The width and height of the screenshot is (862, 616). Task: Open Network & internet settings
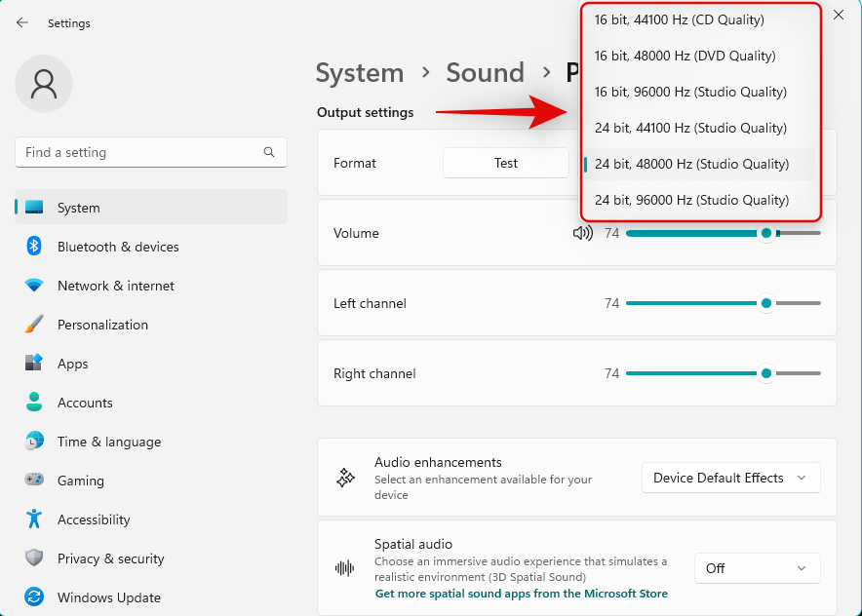(115, 286)
